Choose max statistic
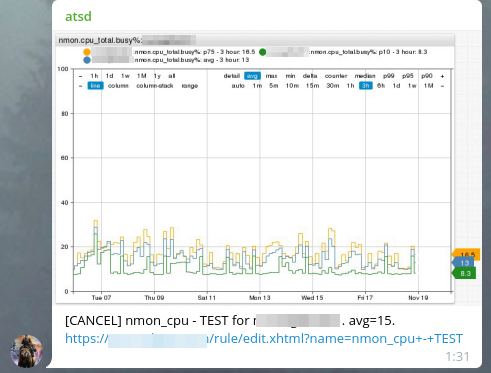 click(x=271, y=76)
